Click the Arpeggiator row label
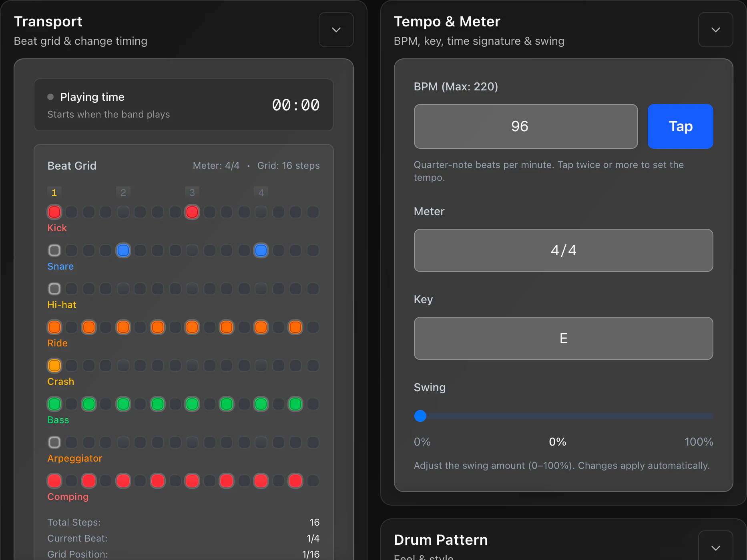 click(x=75, y=458)
